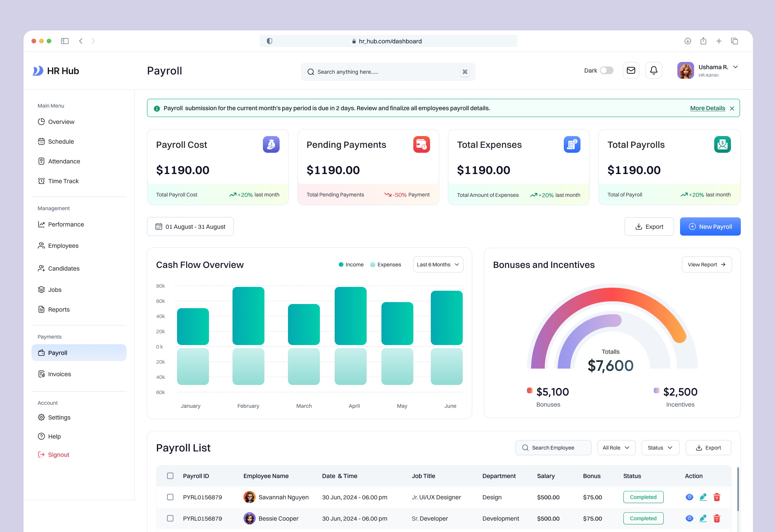Delete Savannah Nguyen's row via trash icon
Image resolution: width=775 pixels, height=532 pixels.
tap(717, 497)
